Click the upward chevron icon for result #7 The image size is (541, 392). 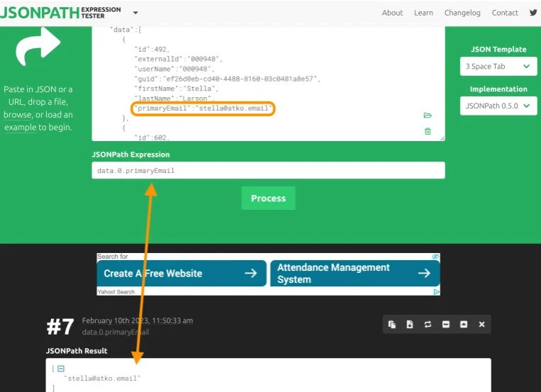coord(464,325)
